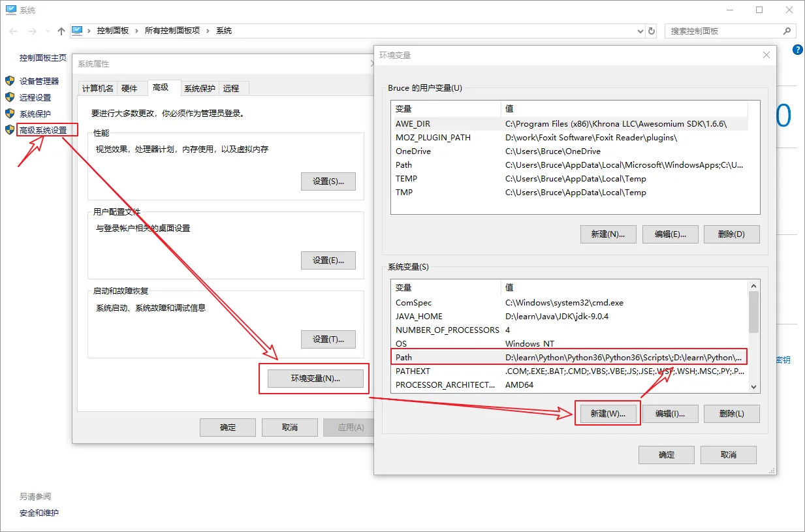
Task: Click 编辑(I) for system variables
Action: (x=670, y=413)
